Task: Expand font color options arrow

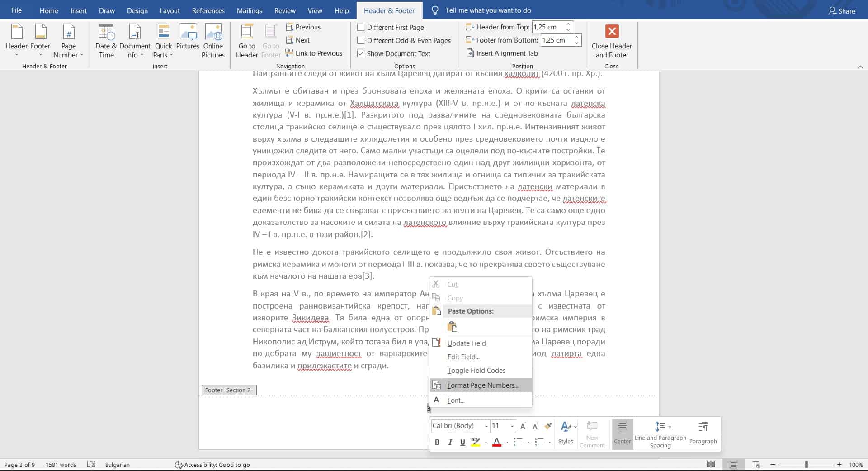Action: (507, 442)
